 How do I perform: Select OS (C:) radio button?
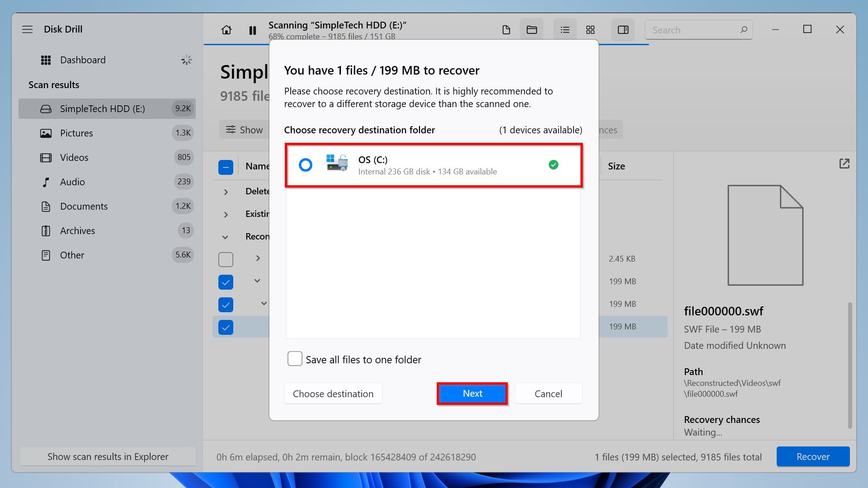pos(306,165)
